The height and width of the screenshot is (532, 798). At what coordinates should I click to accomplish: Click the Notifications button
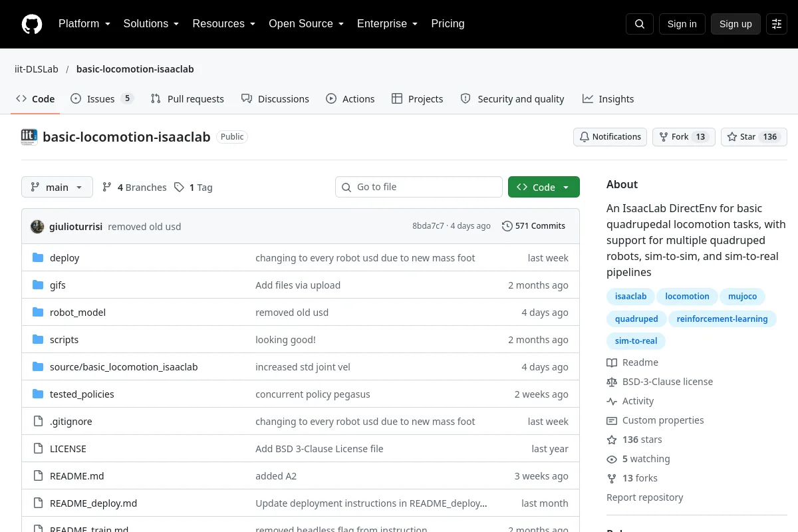click(x=610, y=137)
